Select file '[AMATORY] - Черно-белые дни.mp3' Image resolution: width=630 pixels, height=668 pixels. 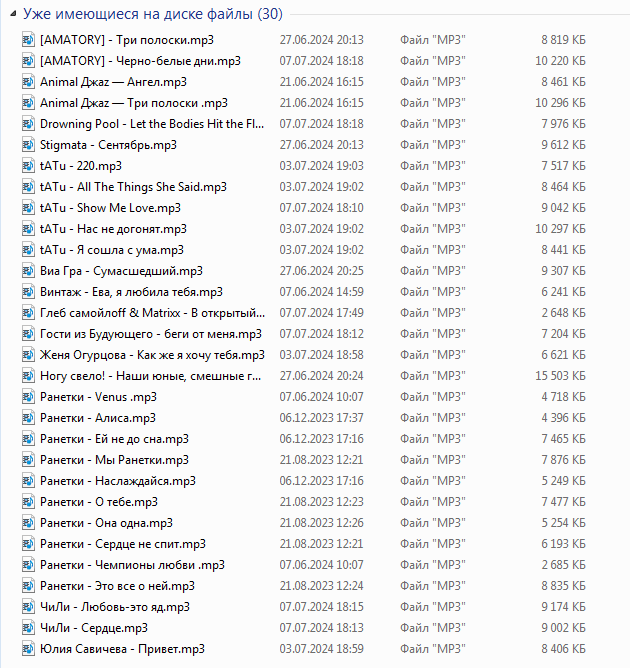pyautogui.click(x=140, y=61)
